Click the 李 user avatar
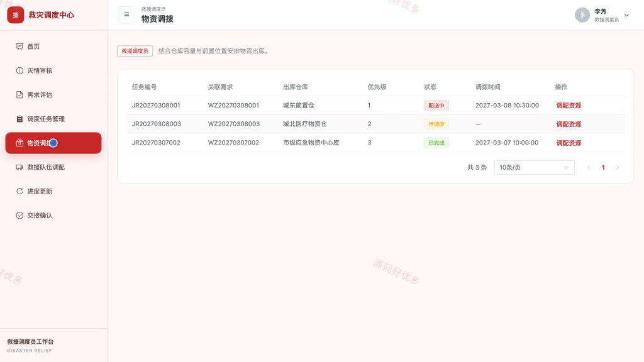Image resolution: width=644 pixels, height=362 pixels. (x=582, y=15)
